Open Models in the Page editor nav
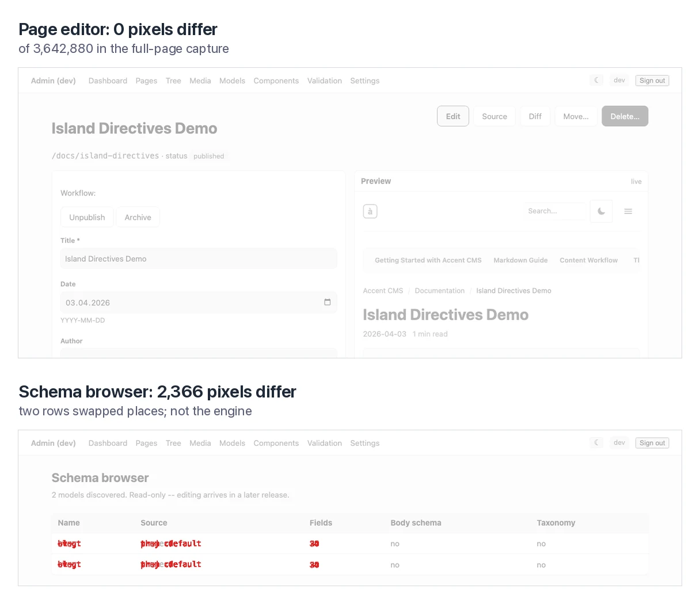 point(232,81)
